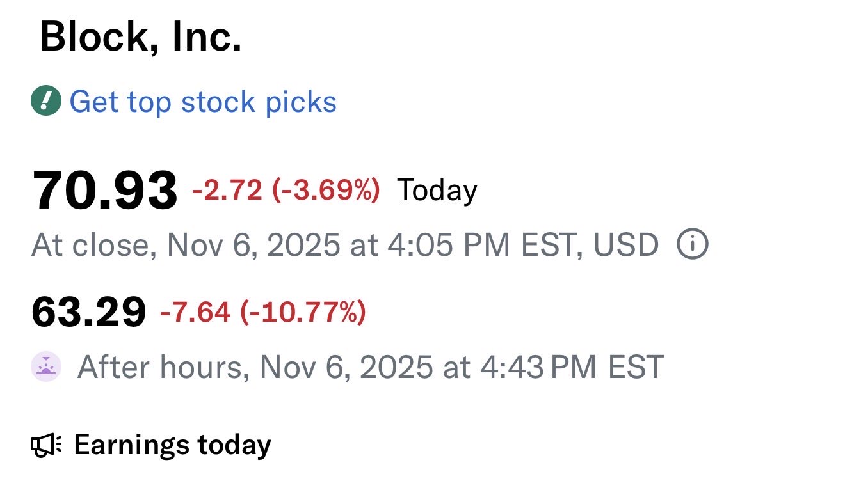Click the USD currency label

point(625,245)
